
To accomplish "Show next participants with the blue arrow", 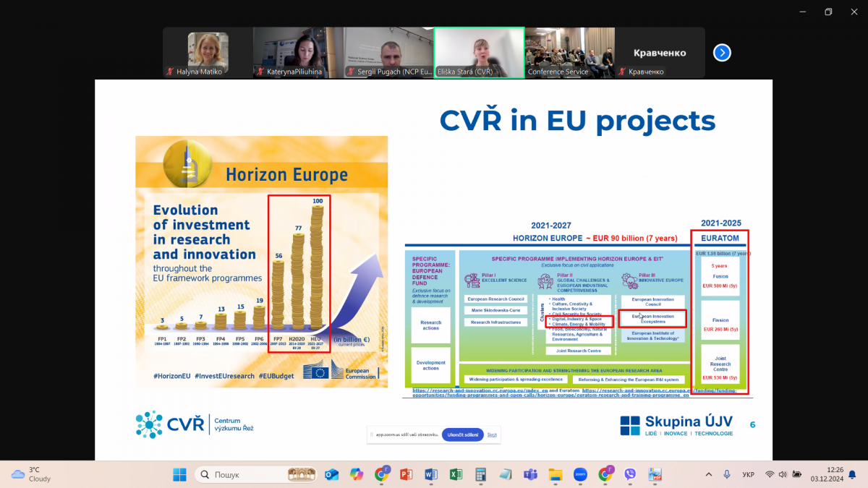I will click(722, 53).
